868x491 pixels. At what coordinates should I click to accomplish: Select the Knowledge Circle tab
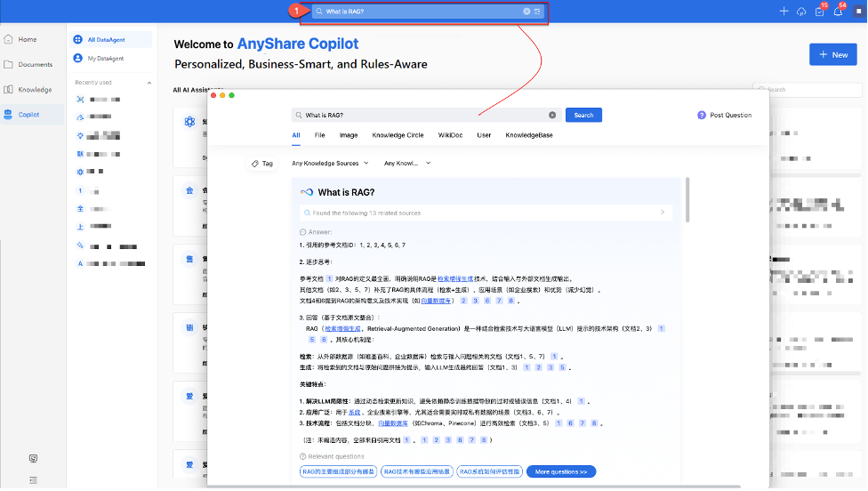coord(398,135)
